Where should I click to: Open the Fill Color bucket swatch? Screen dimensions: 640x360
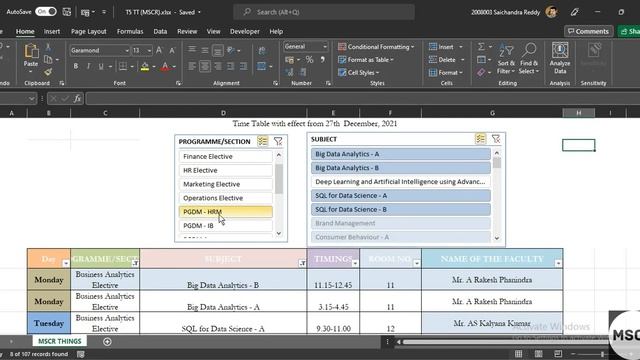click(145, 66)
